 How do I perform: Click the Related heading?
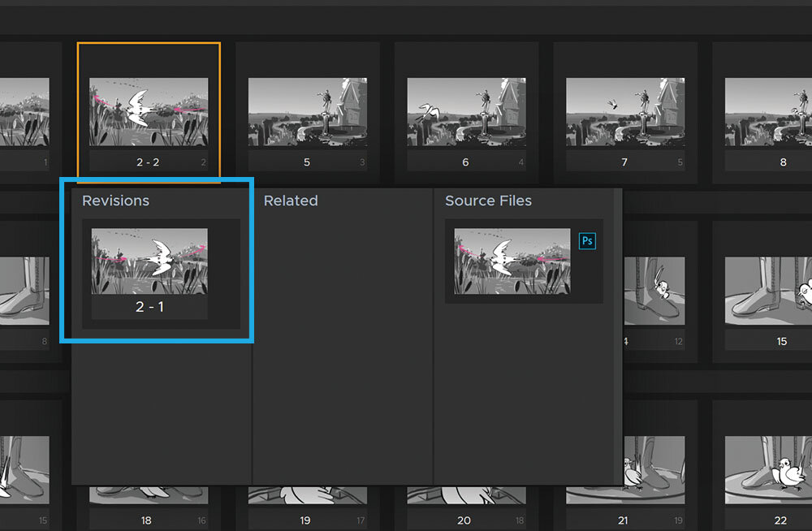291,201
